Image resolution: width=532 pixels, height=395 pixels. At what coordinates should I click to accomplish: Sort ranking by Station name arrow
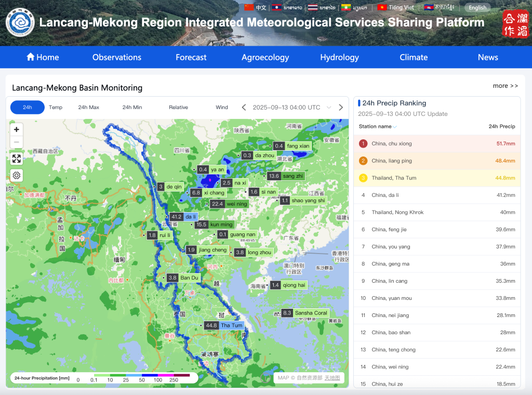click(x=395, y=127)
